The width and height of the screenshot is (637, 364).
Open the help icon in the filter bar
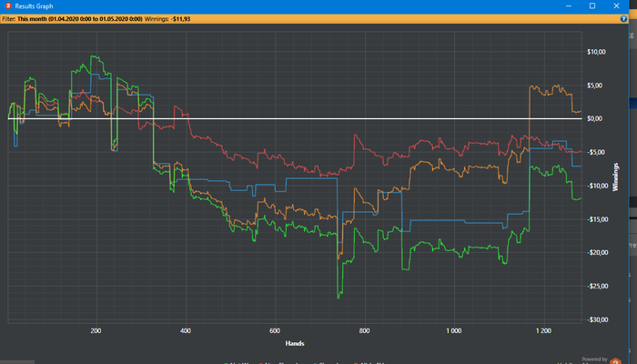point(623,19)
